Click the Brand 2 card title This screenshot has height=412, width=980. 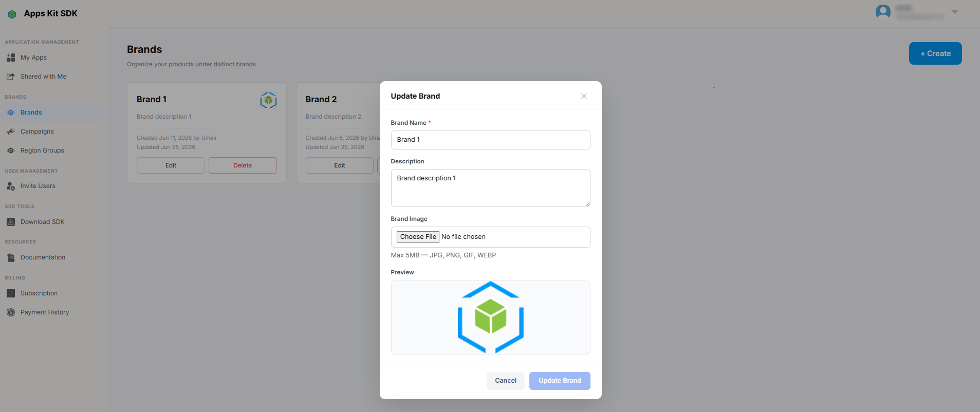[x=321, y=99]
